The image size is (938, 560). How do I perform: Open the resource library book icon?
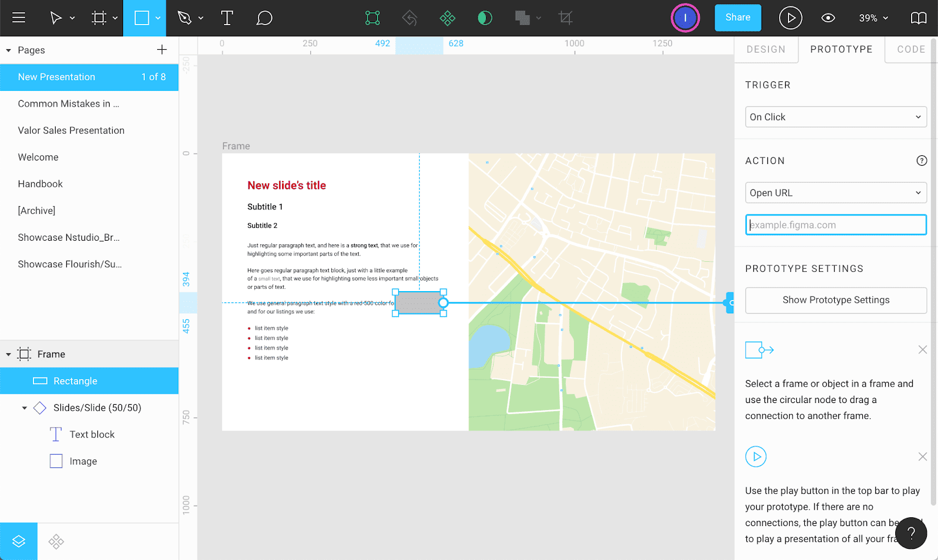pos(918,18)
